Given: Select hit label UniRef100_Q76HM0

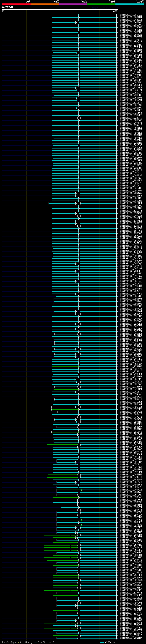Looking at the screenshot, I should (131, 45).
